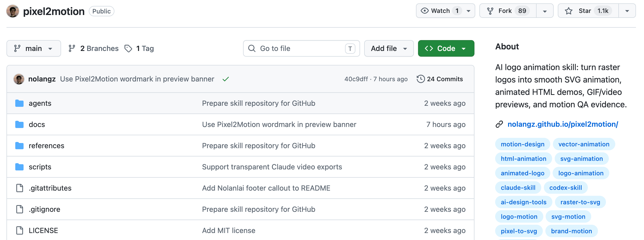644x240 pixels.
Task: Click the .gitignore file icon
Action: point(20,209)
